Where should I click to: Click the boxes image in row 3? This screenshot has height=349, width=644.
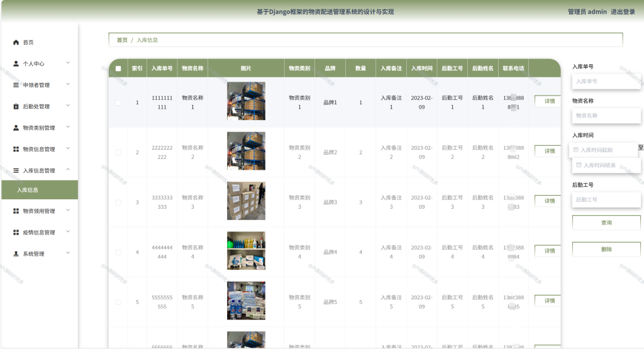[x=246, y=201]
